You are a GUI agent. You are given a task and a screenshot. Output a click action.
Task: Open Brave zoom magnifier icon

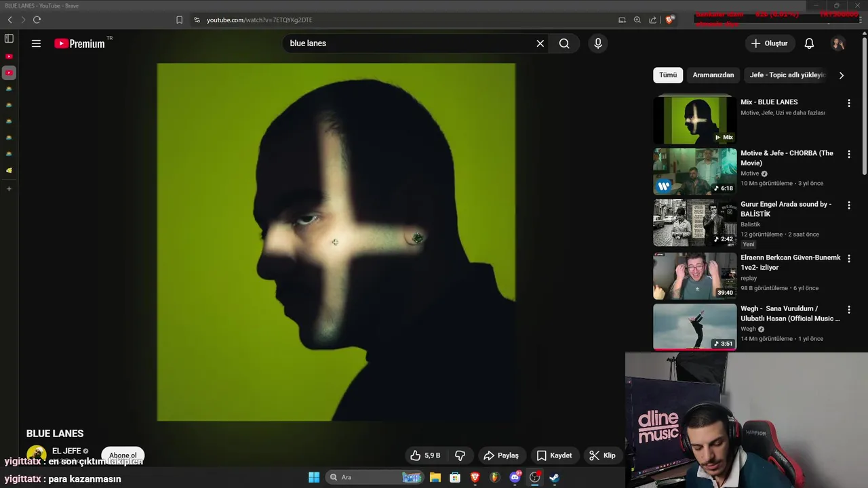coord(637,20)
